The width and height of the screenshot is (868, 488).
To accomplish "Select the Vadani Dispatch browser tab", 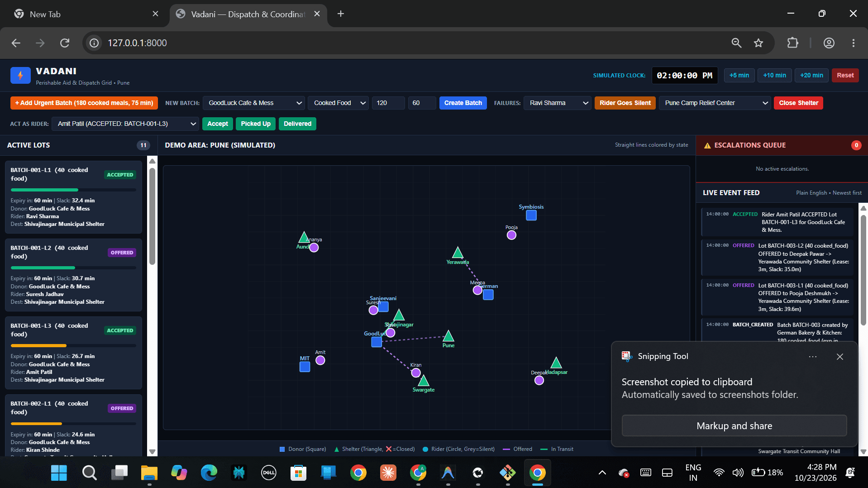I will click(x=248, y=14).
